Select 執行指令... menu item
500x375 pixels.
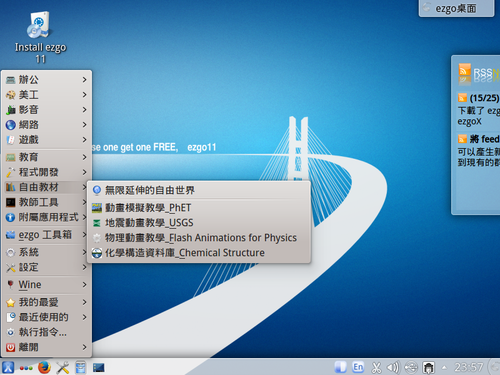point(46,332)
